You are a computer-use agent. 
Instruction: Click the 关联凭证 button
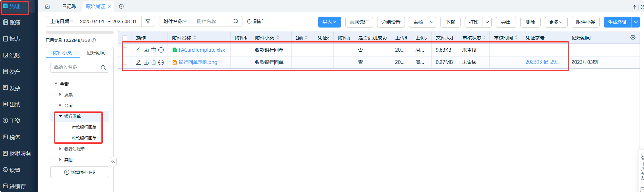click(359, 22)
